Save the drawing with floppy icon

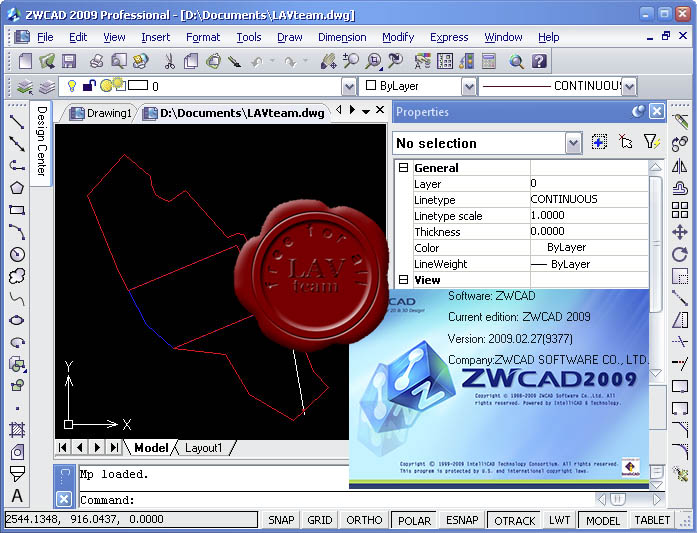click(69, 61)
